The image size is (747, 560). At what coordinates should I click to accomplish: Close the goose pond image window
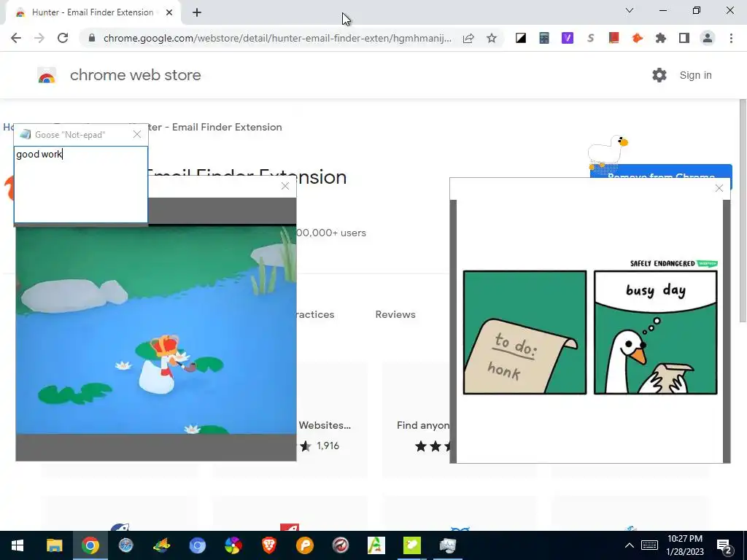pyautogui.click(x=285, y=186)
